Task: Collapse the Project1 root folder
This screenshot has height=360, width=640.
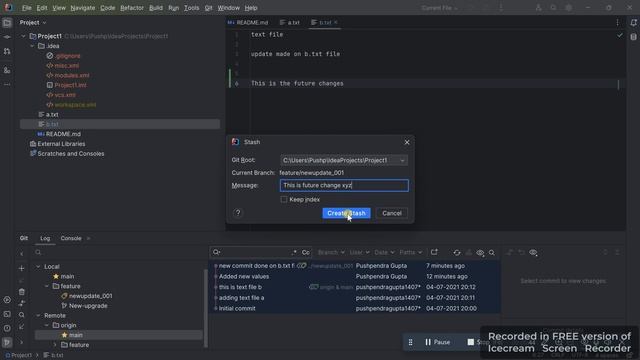Action: (x=23, y=36)
